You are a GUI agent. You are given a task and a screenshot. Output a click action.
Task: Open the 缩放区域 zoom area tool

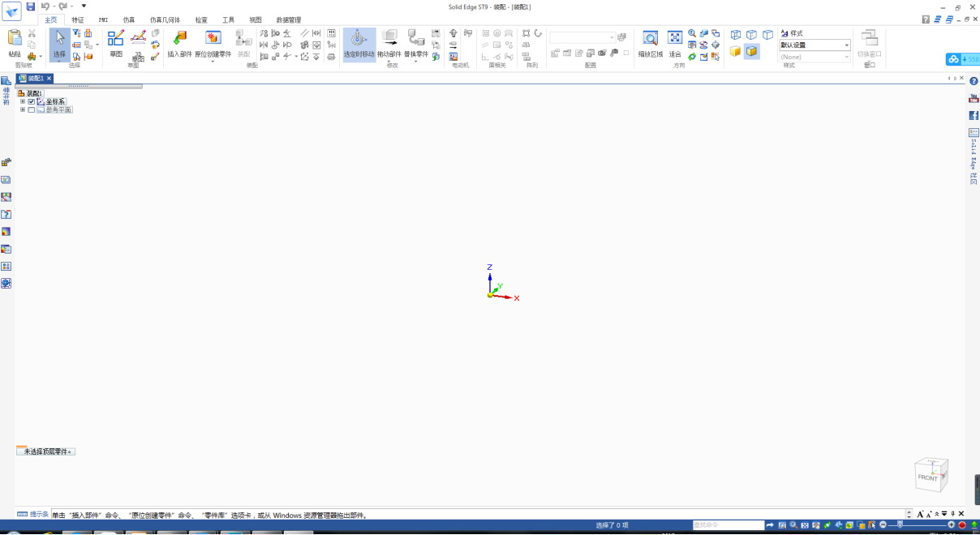click(x=650, y=39)
